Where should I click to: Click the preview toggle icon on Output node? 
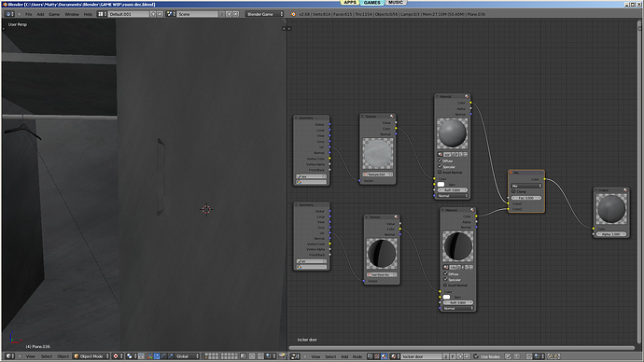pos(625,190)
